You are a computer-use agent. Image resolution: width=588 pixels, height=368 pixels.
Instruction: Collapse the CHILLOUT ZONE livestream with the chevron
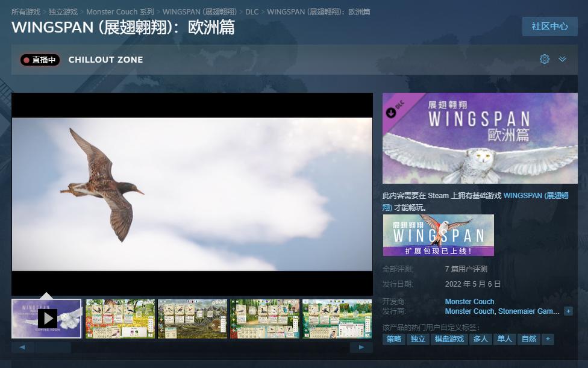pos(563,59)
